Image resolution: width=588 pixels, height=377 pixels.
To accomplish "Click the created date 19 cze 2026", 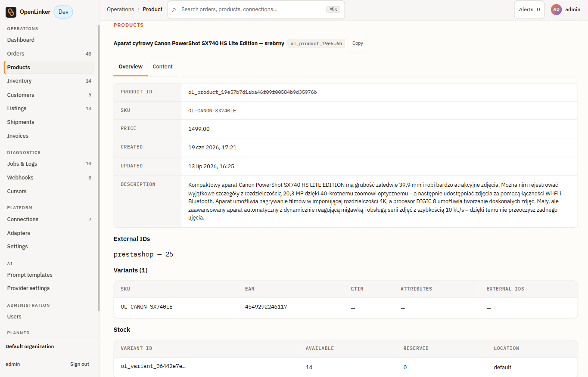I will [212, 147].
